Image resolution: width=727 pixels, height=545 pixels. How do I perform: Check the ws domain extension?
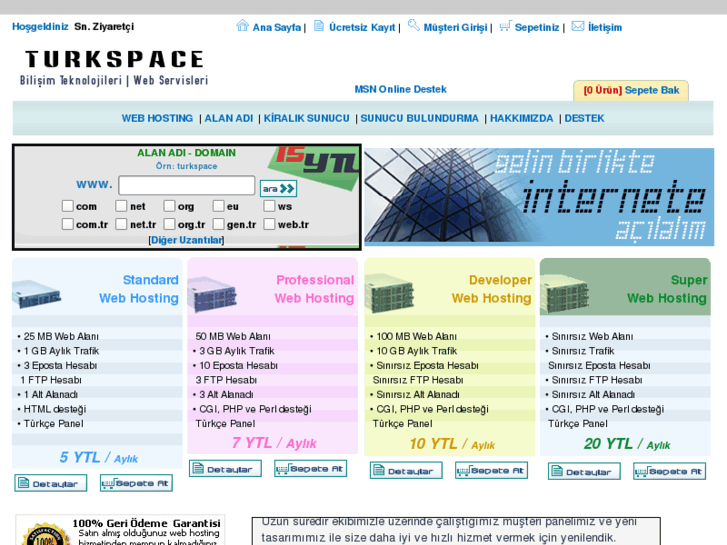269,205
